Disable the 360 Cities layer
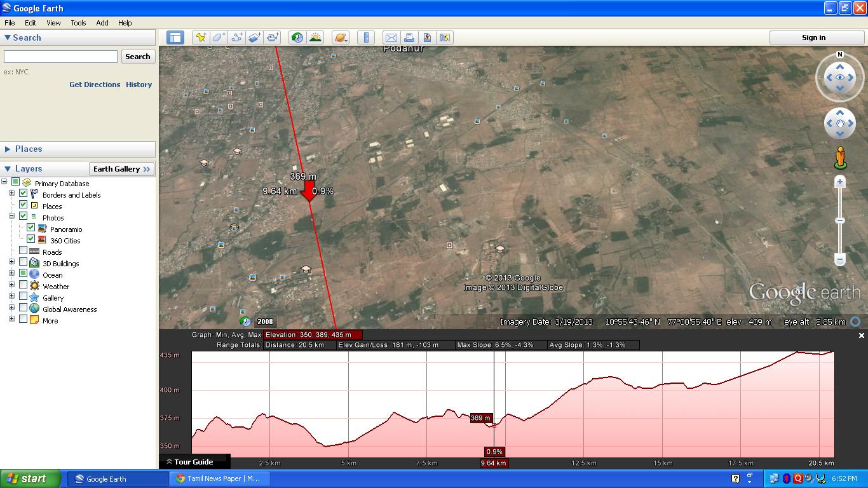The height and width of the screenshot is (488, 868). point(31,240)
